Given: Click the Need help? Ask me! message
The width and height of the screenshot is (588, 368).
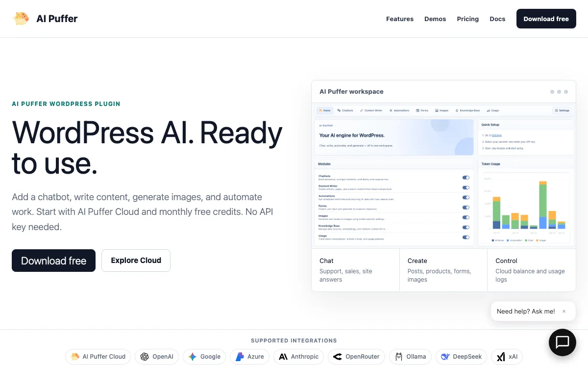Looking at the screenshot, I should [526, 311].
